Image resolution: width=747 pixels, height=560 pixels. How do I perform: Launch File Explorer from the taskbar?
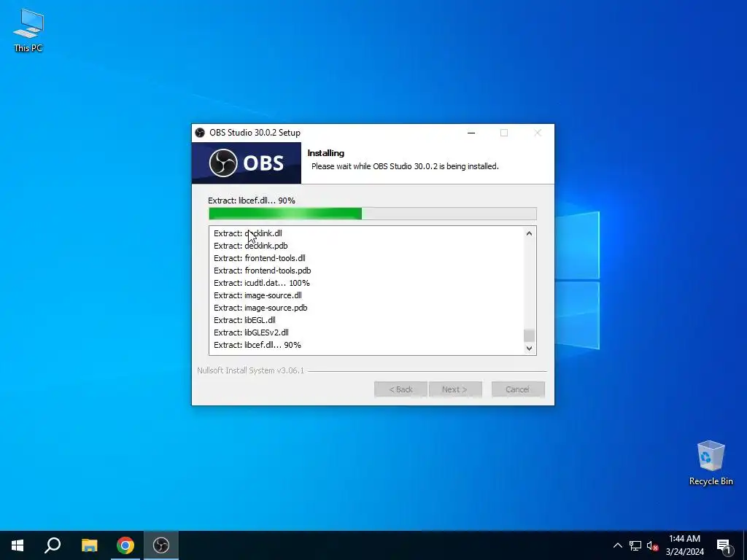point(89,545)
